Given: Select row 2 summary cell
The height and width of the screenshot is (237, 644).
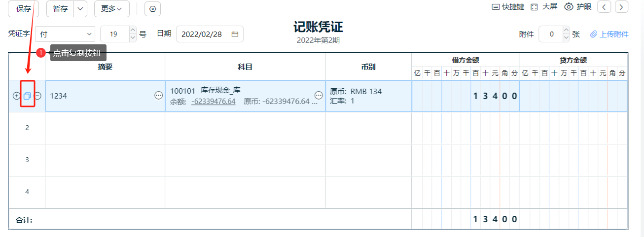Looking at the screenshot, I should click(105, 128).
